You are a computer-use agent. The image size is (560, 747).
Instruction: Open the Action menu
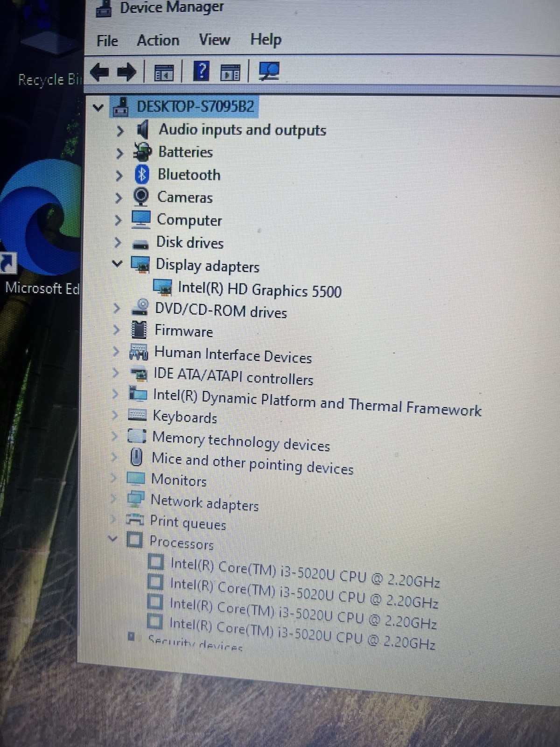(x=158, y=40)
